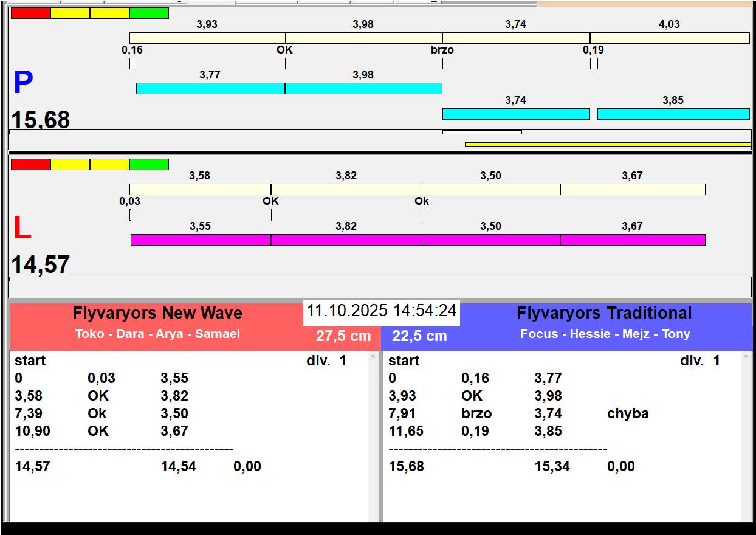The height and width of the screenshot is (535, 756).
Task: Select the cyan 3,77 segment in lane P
Action: point(210,88)
